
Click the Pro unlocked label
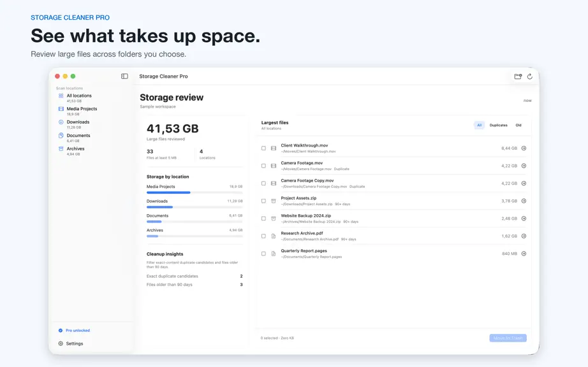coord(78,330)
